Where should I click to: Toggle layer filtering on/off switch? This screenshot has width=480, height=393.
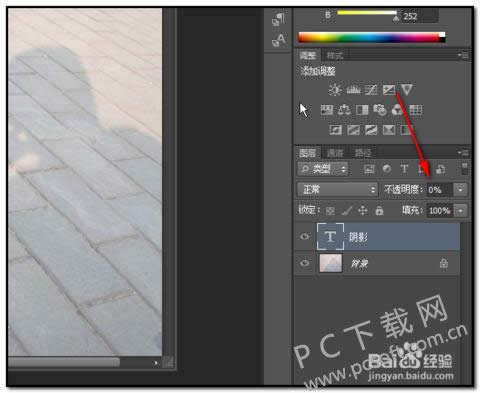[x=464, y=169]
